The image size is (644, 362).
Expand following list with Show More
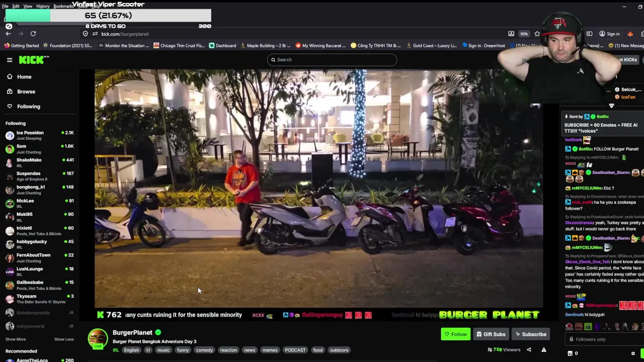(15, 339)
